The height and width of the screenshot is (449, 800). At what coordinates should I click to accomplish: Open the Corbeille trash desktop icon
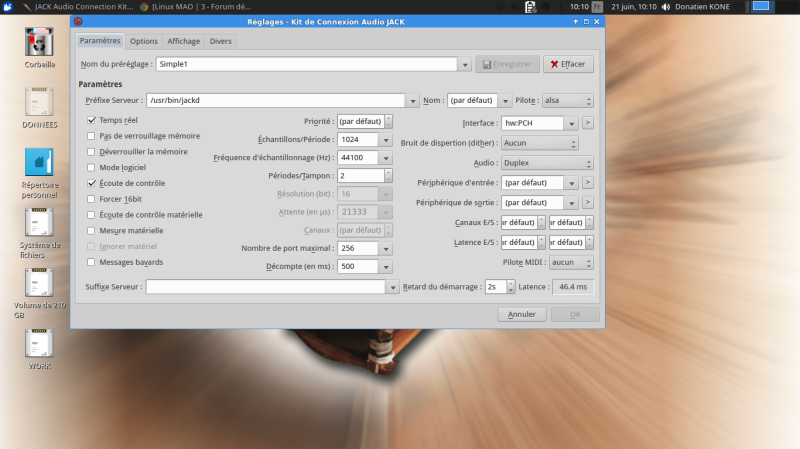pyautogui.click(x=39, y=42)
